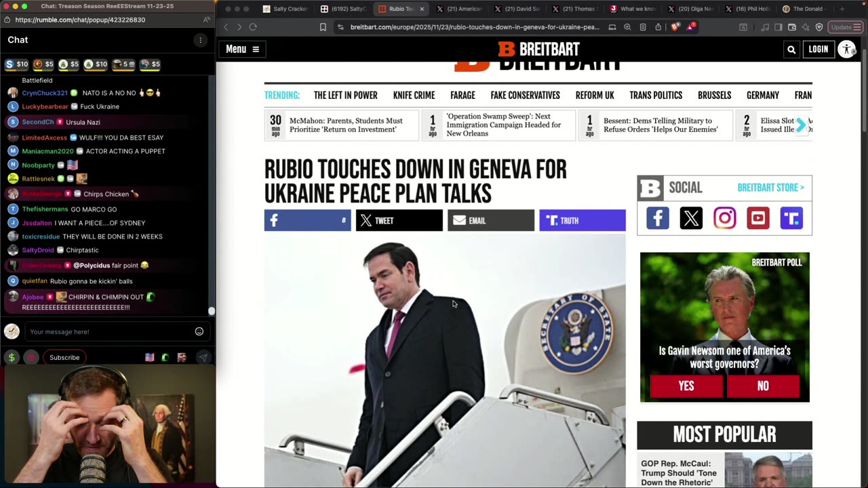Open BRUSSELS trending topic
Image resolution: width=868 pixels, height=488 pixels.
714,96
